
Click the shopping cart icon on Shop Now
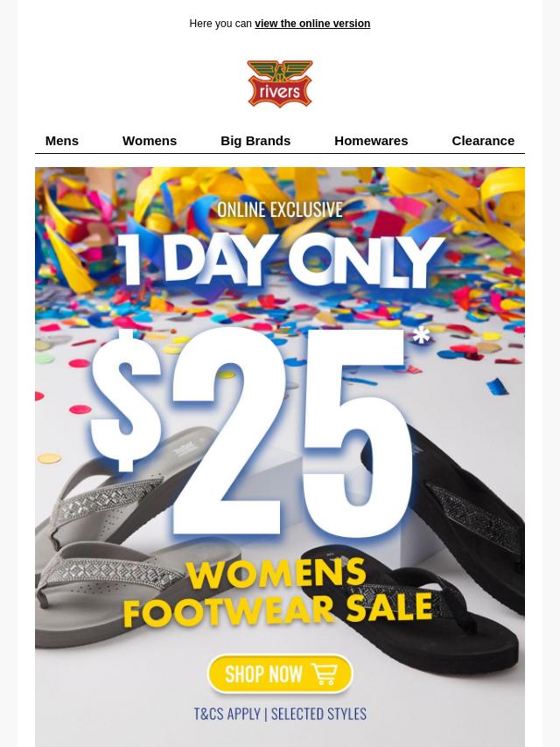(x=325, y=674)
